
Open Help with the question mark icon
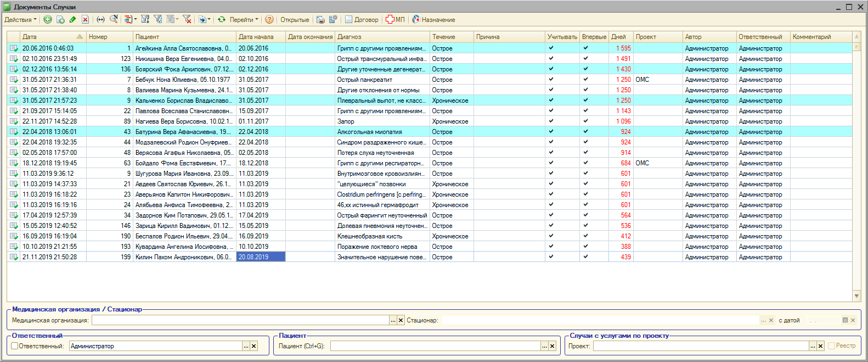pos(269,20)
